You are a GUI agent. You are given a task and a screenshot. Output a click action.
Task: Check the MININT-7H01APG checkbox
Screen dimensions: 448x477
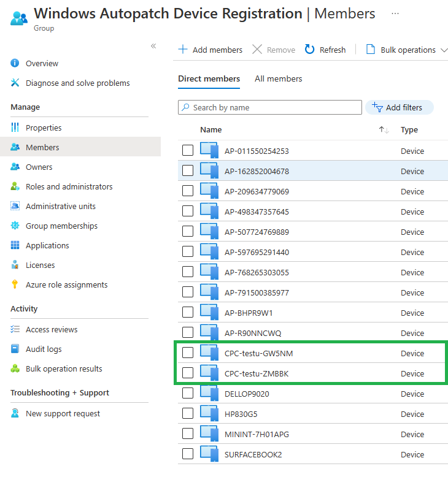[188, 433]
